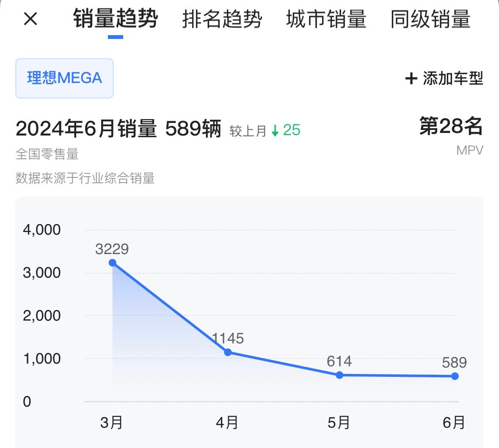
Task: Click the plus icon beside 添加车型
Action: click(x=411, y=78)
